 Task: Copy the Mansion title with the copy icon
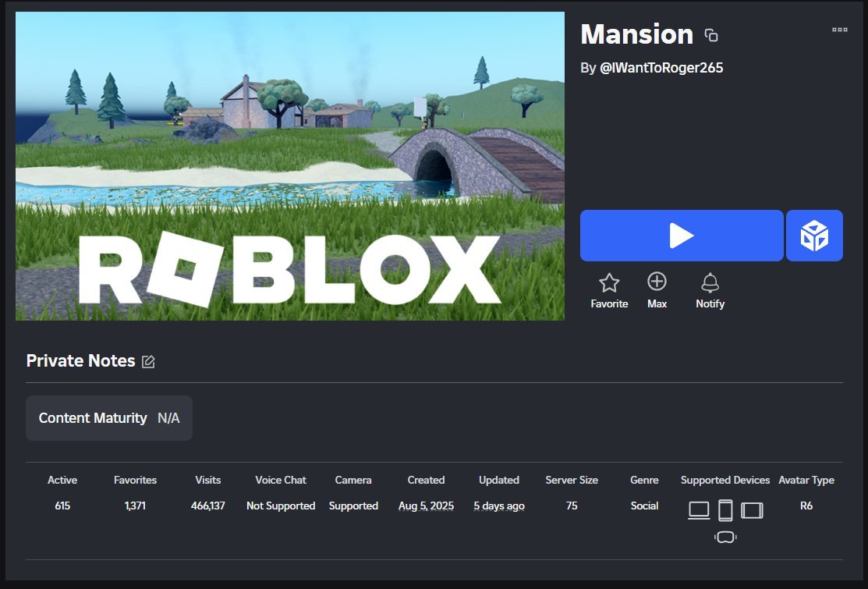[711, 35]
